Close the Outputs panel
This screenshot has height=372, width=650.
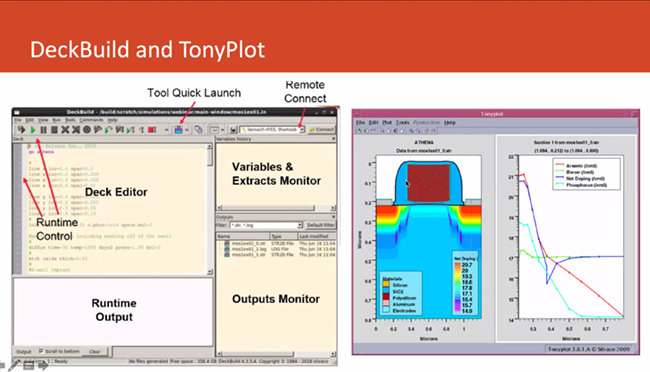333,217
